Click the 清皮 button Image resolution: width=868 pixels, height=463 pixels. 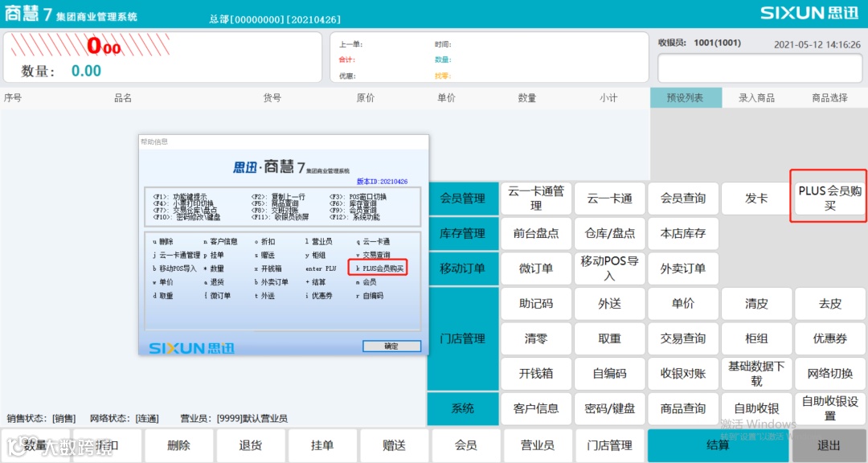click(757, 304)
